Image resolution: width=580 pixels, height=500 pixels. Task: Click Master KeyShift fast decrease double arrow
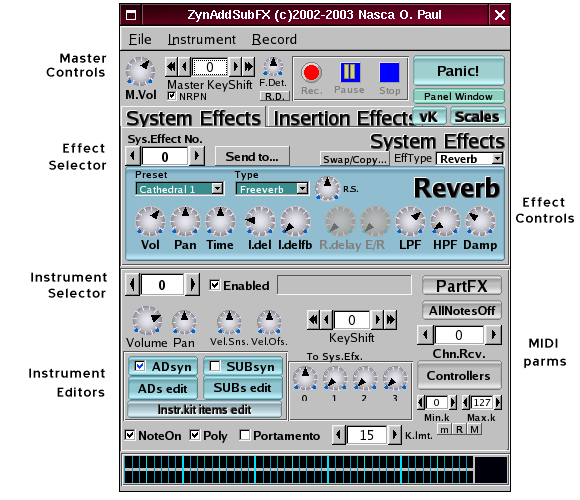[x=171, y=67]
